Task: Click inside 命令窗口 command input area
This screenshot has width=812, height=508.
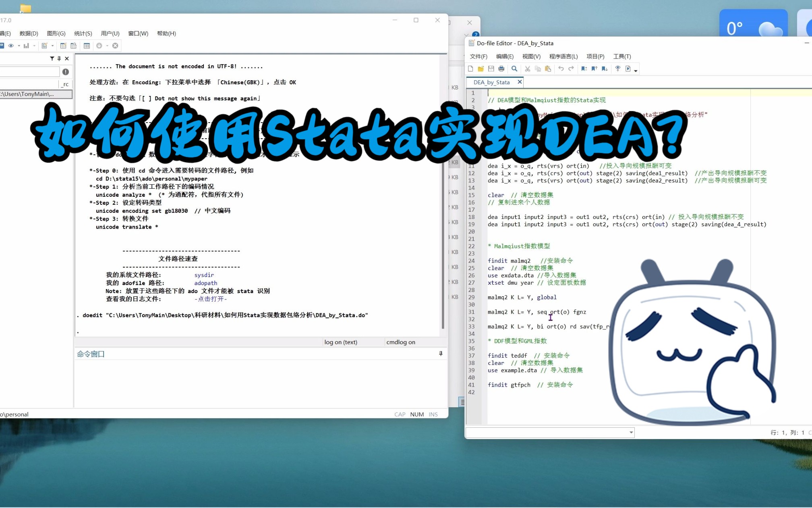Action: point(261,383)
